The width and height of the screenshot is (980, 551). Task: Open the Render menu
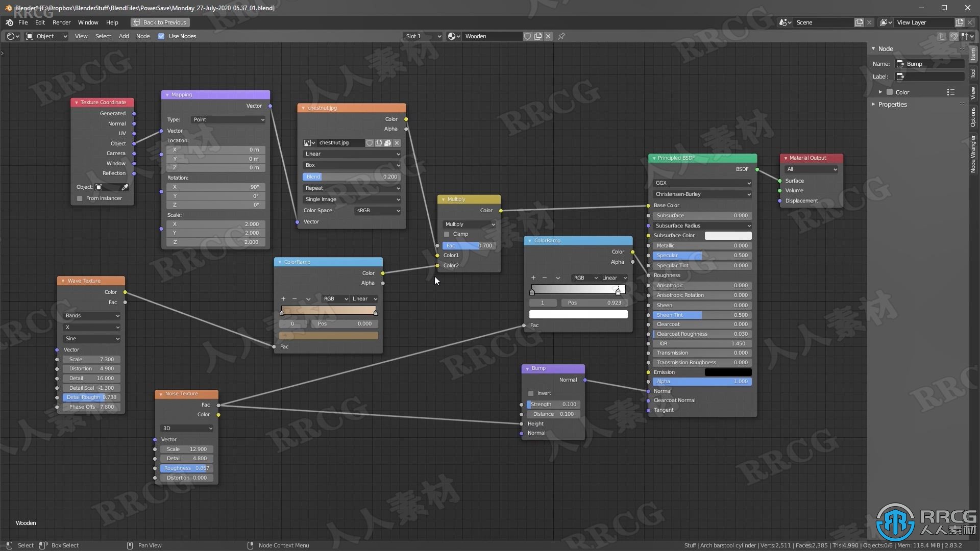click(x=61, y=22)
